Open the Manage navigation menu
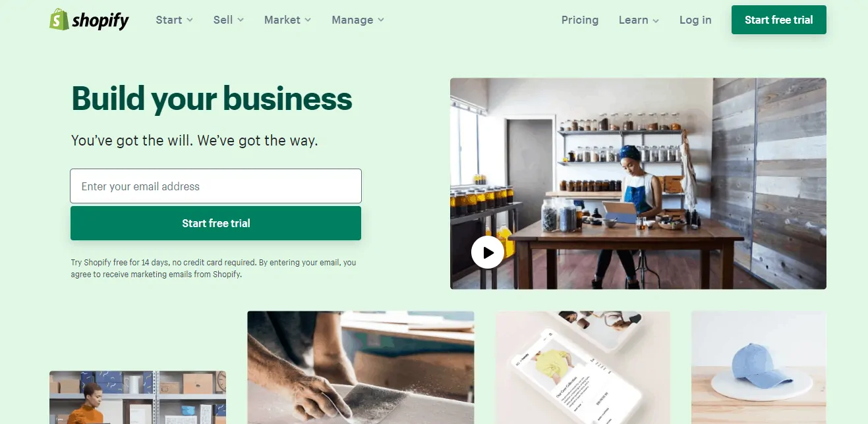 click(358, 20)
